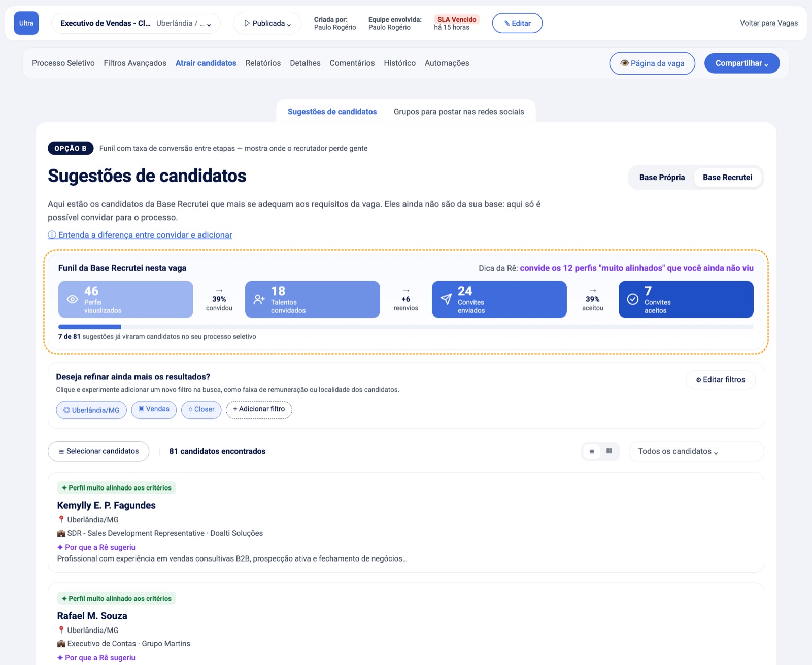Viewport: 812px width, 665px height.
Task: Click the 81 candidatos encontrados count
Action: [x=217, y=451]
